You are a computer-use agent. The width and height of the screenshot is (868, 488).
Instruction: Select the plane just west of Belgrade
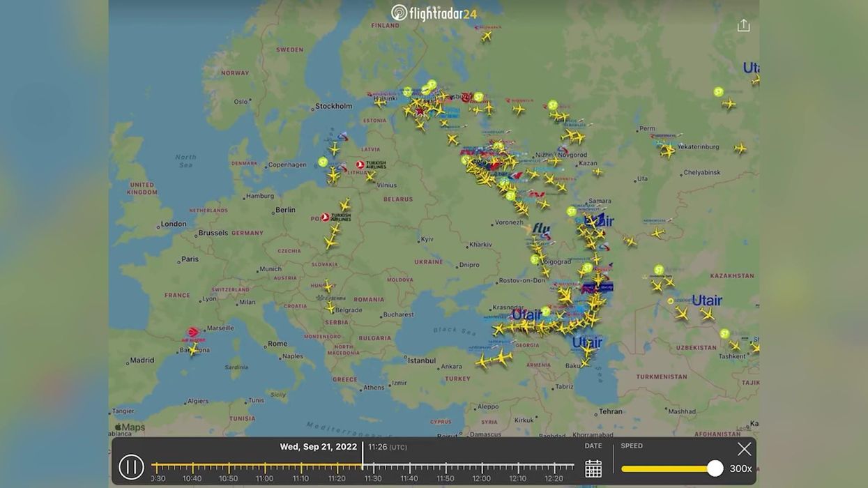coord(330,307)
